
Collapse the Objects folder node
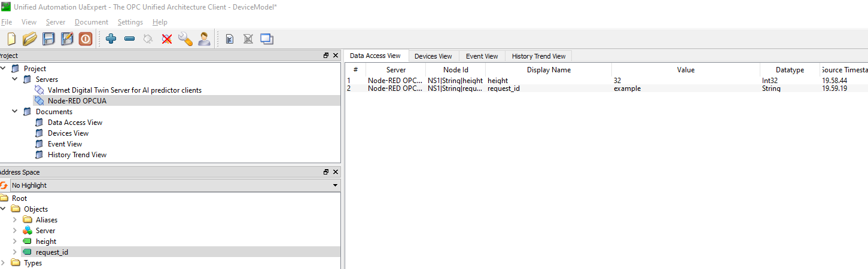(x=3, y=209)
